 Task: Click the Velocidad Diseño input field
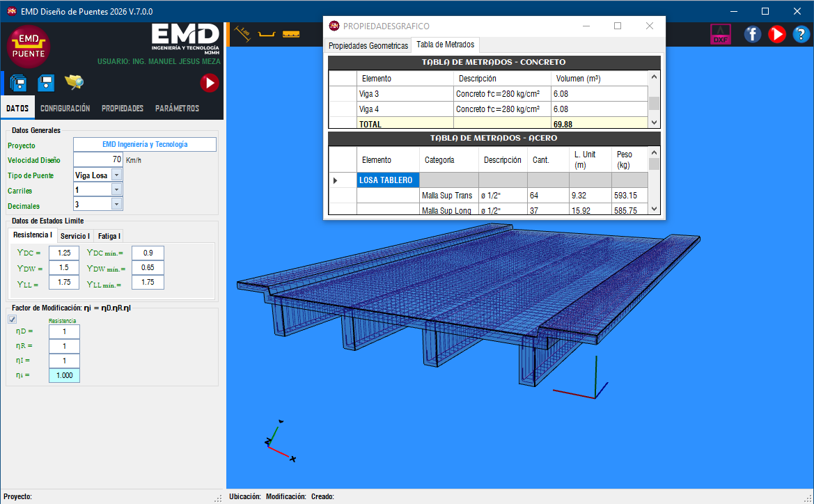pos(97,159)
